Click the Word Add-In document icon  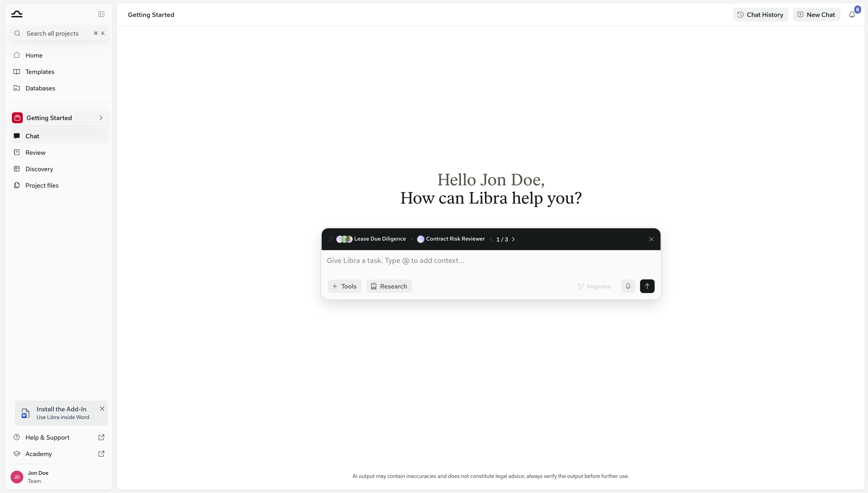(25, 413)
